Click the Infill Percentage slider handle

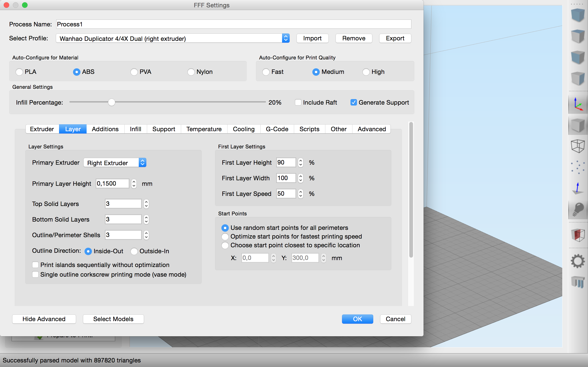pos(112,103)
